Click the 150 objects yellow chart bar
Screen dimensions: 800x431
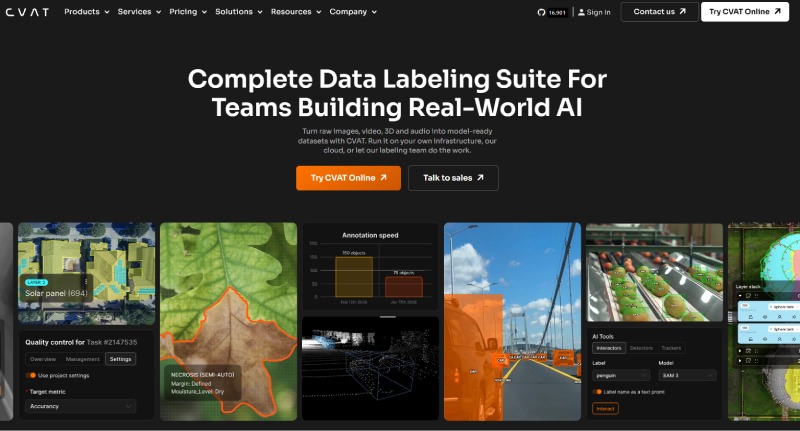[x=354, y=277]
